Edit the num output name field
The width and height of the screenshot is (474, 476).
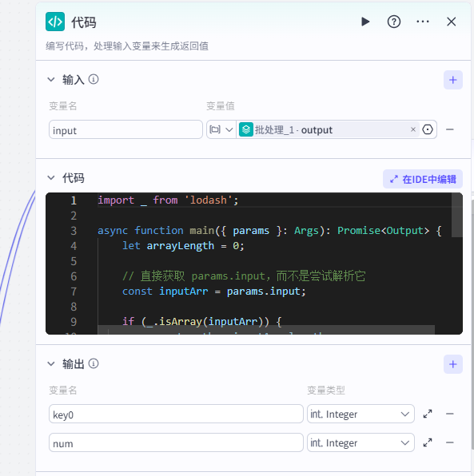pos(176,442)
